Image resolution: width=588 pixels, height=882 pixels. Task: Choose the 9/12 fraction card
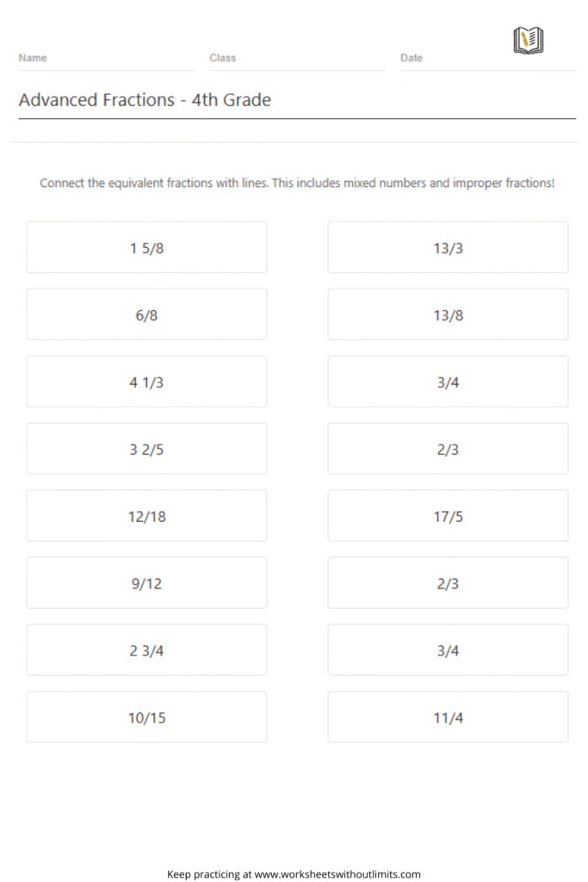(x=146, y=583)
